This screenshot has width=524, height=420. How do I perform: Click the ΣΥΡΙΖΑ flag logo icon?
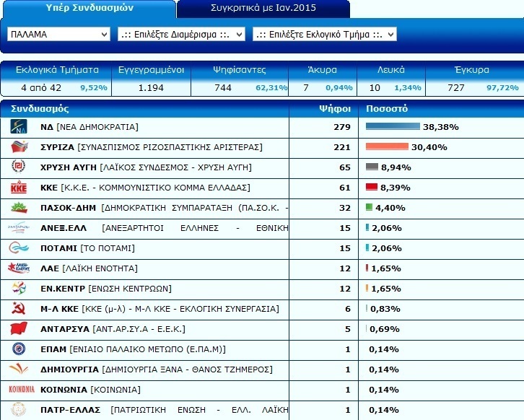pos(19,146)
